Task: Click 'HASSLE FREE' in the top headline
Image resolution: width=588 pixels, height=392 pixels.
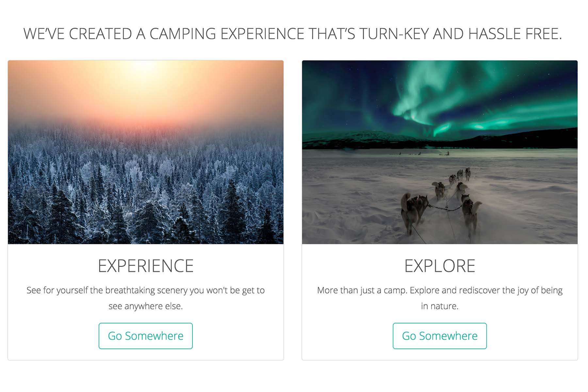Action: [515, 34]
